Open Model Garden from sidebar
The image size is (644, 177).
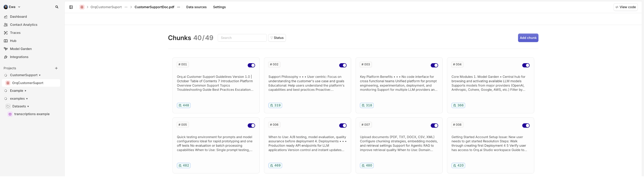tap(21, 49)
